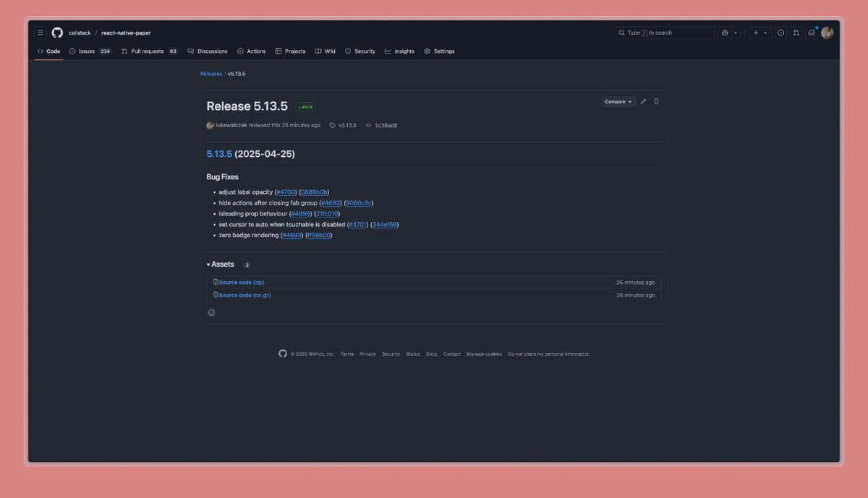Click the footer GitHub logo
Screen dimensions: 868x498
click(x=283, y=353)
